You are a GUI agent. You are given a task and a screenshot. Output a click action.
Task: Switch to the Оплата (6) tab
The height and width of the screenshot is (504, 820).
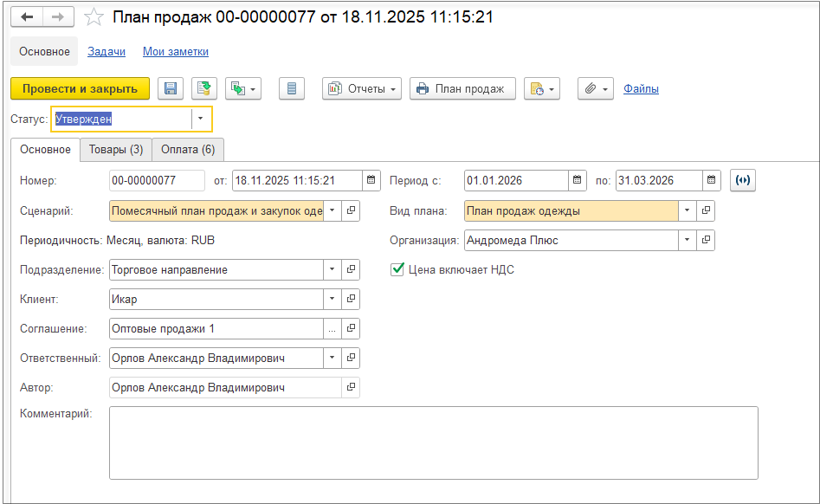coord(188,150)
